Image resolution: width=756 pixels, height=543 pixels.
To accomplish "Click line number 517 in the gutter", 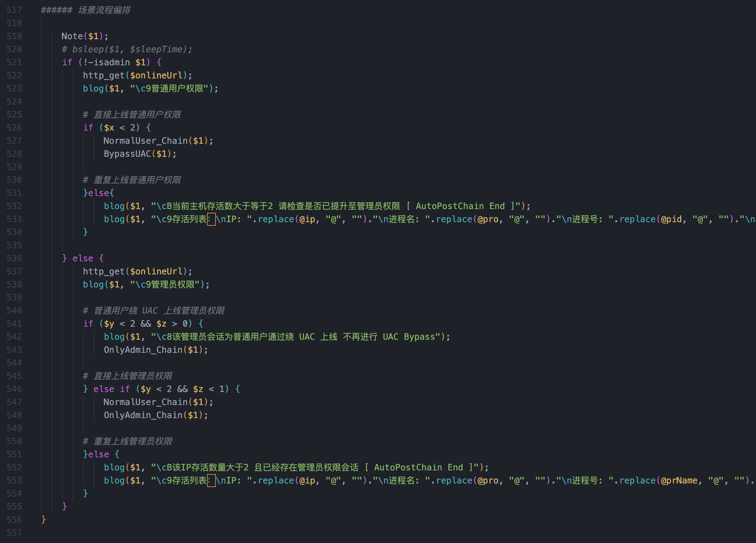I will pos(14,10).
